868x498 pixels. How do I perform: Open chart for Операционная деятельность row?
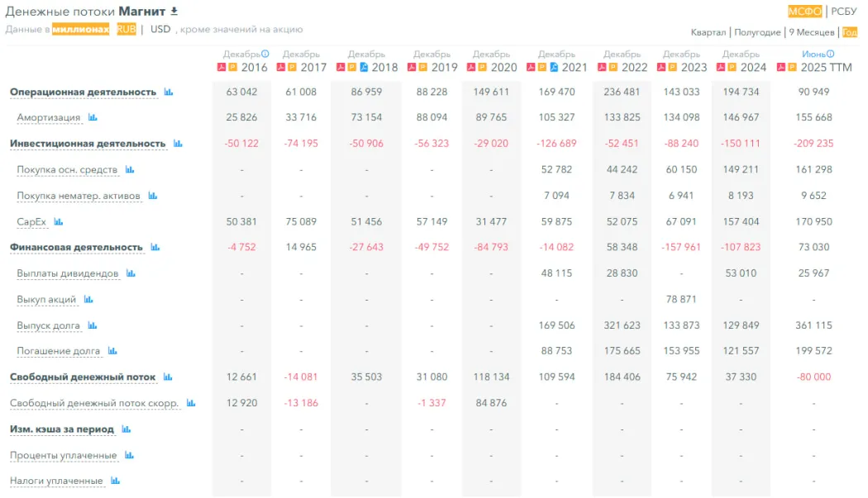click(169, 92)
